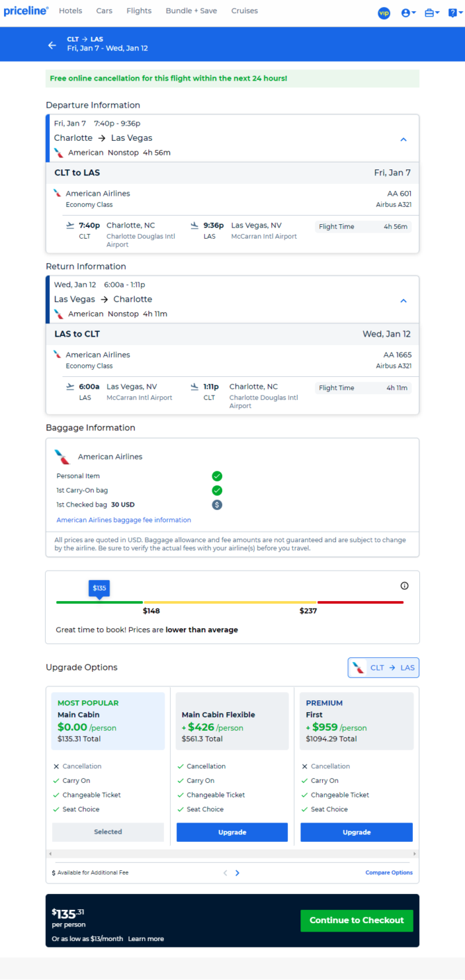
Task: Show previous upgrade options with left arrow
Action: 225,873
